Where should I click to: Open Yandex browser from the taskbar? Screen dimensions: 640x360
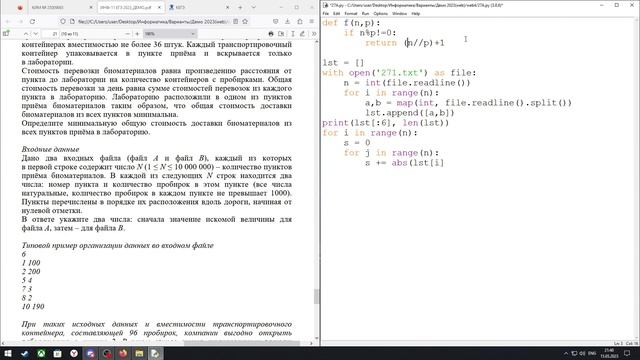(x=74, y=353)
